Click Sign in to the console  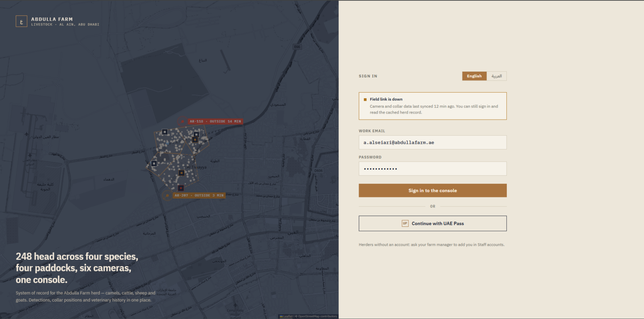point(433,191)
